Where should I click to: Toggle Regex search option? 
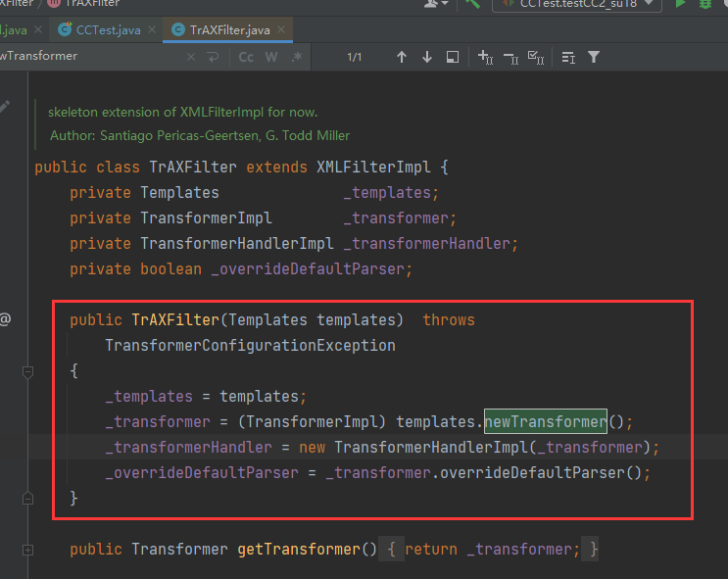[297, 57]
